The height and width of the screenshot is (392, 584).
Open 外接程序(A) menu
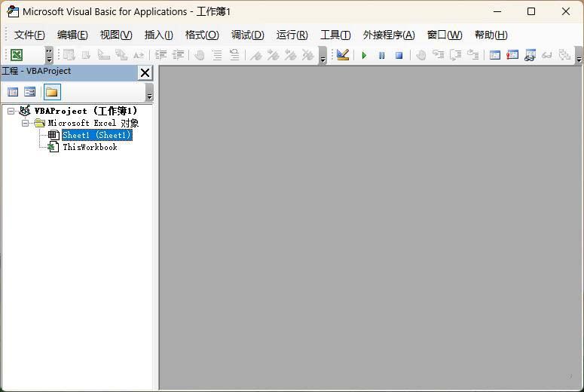[x=389, y=35]
